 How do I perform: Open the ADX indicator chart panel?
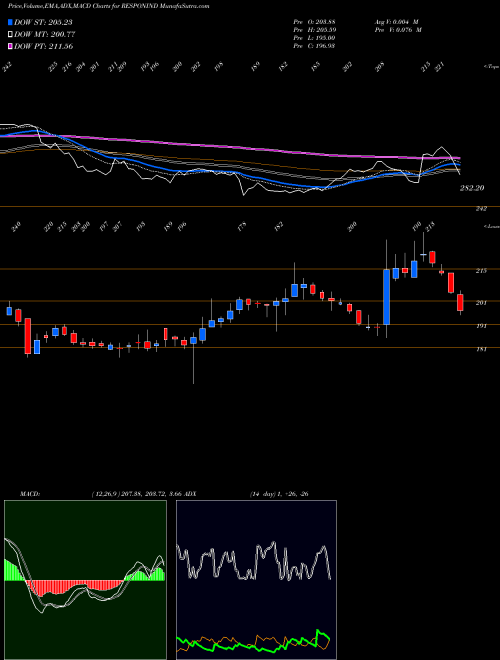click(256, 580)
